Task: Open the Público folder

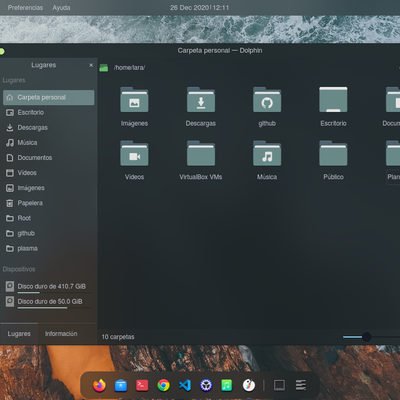Action: (x=333, y=153)
